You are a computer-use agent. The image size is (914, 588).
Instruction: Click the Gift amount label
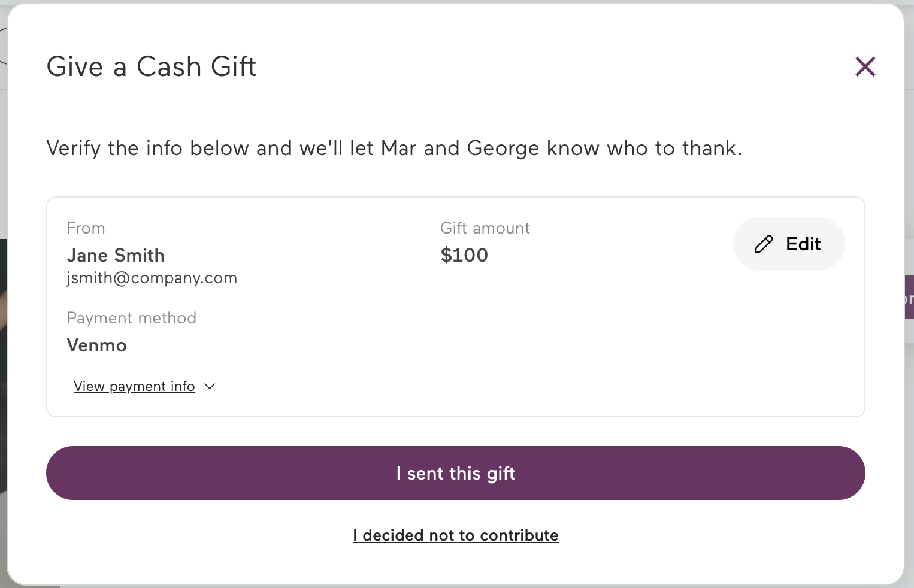(485, 228)
